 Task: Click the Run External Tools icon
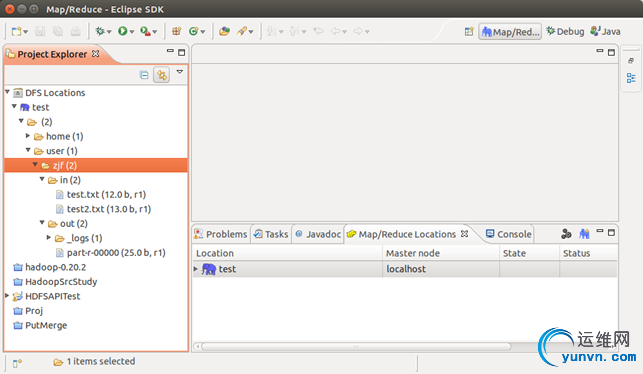pyautogui.click(x=145, y=31)
